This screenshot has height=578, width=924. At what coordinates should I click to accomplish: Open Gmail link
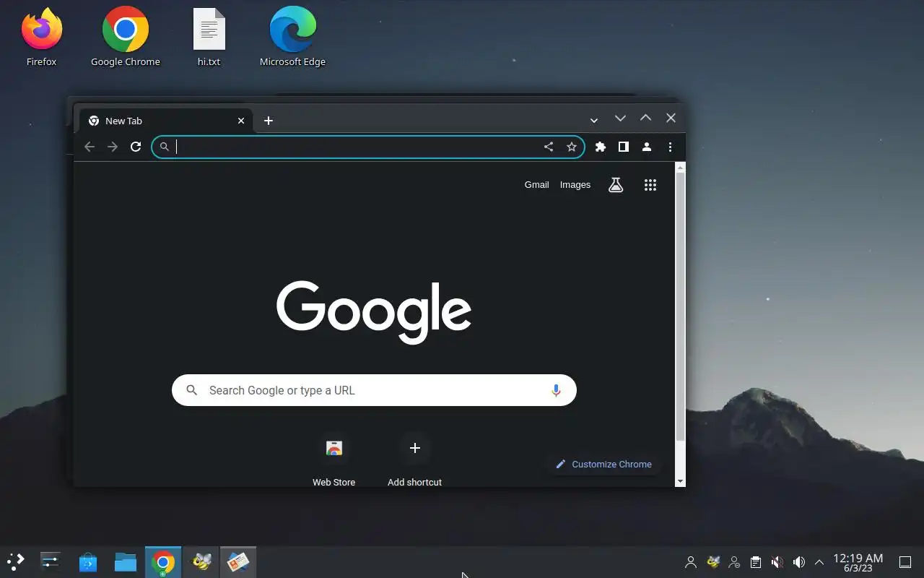pos(536,185)
